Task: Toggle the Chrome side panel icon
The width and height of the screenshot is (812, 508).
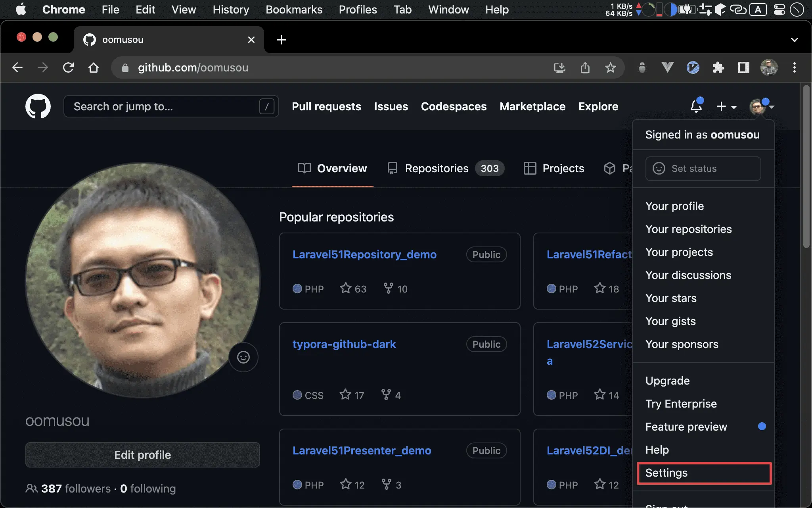Action: pos(744,67)
